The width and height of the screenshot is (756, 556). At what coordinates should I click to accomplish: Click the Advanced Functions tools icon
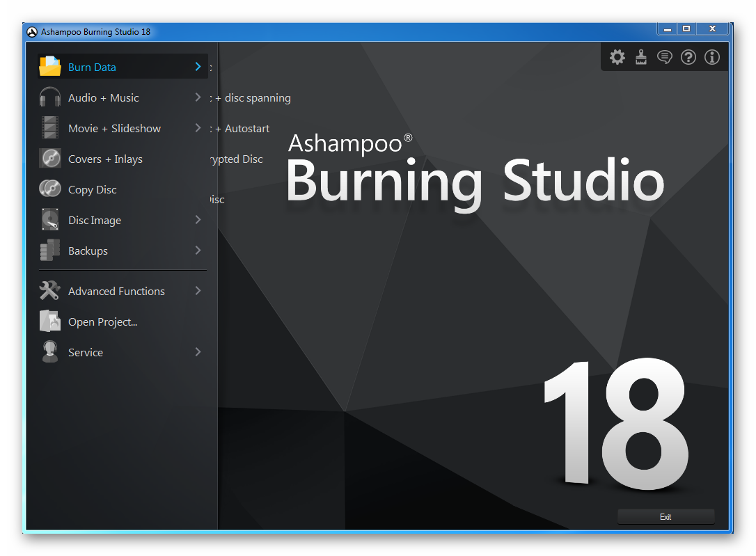pyautogui.click(x=49, y=291)
